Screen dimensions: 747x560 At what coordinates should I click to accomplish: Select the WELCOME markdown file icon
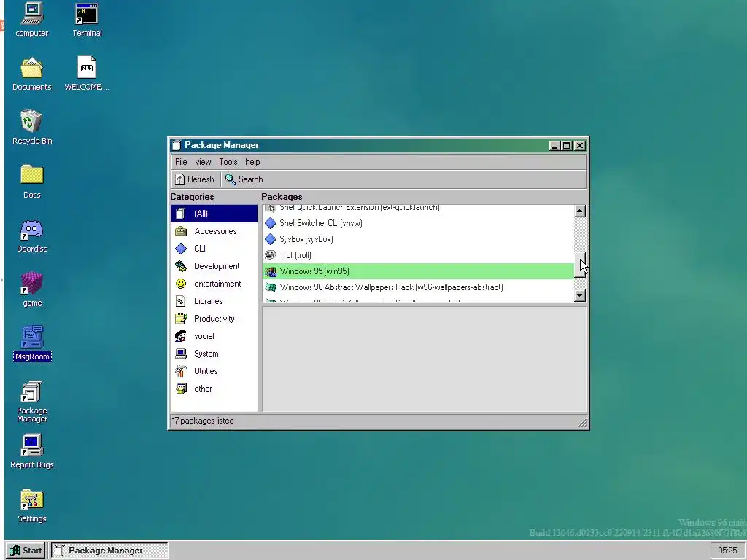pyautogui.click(x=87, y=74)
